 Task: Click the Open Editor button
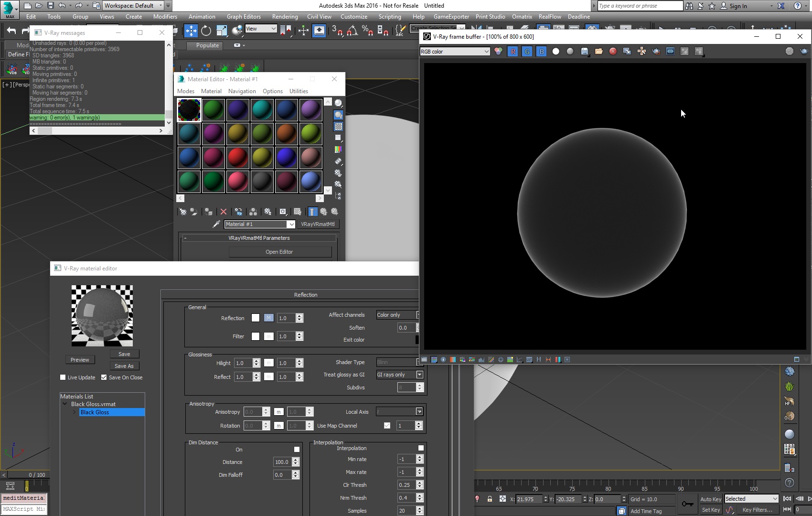(x=279, y=252)
